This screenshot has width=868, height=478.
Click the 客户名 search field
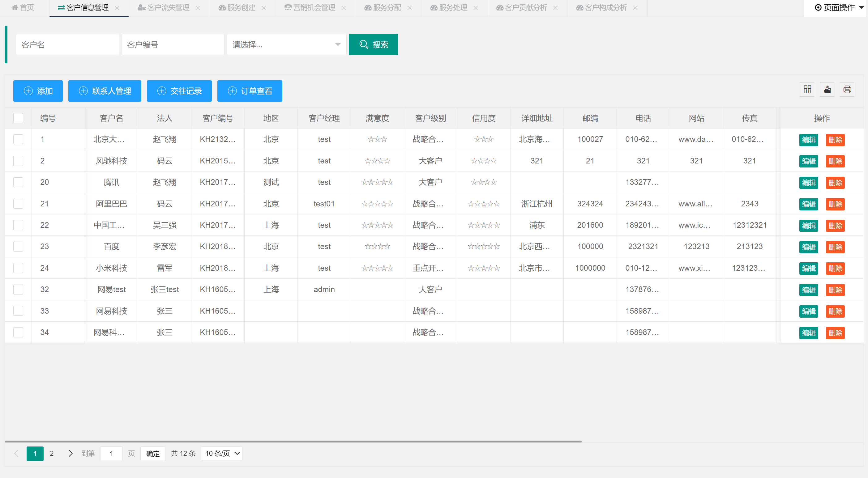(67, 44)
